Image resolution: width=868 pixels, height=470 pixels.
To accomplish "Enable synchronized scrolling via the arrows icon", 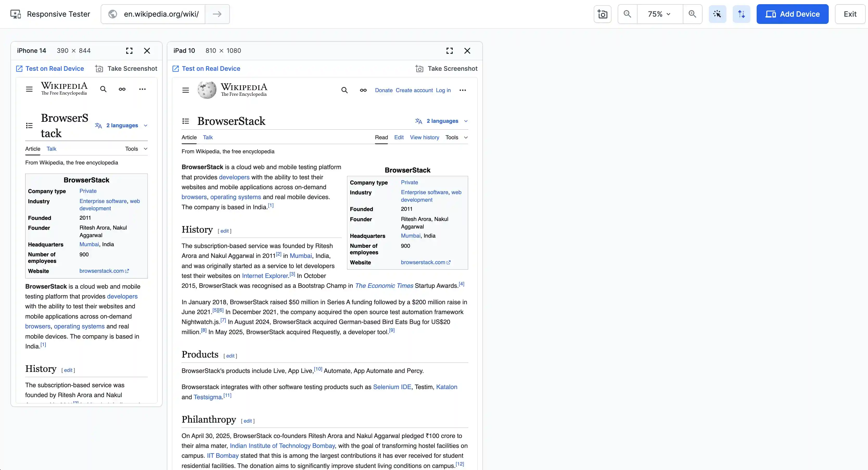I will [742, 14].
